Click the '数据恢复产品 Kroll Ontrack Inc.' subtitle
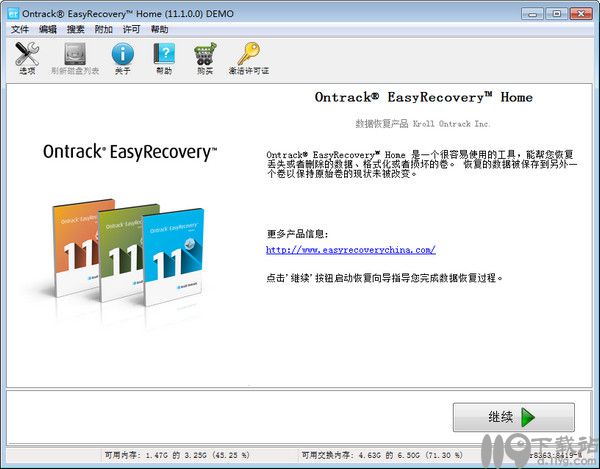The width and height of the screenshot is (600, 469). click(x=422, y=124)
